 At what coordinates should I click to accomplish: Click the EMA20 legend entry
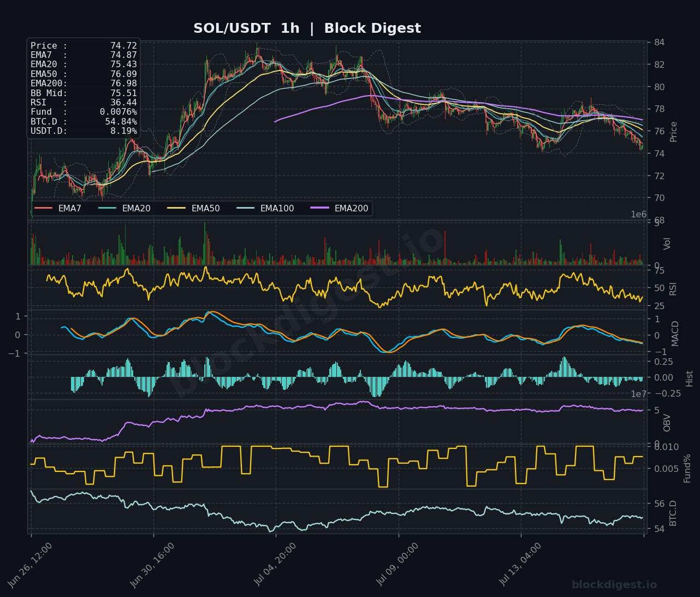click(x=124, y=208)
